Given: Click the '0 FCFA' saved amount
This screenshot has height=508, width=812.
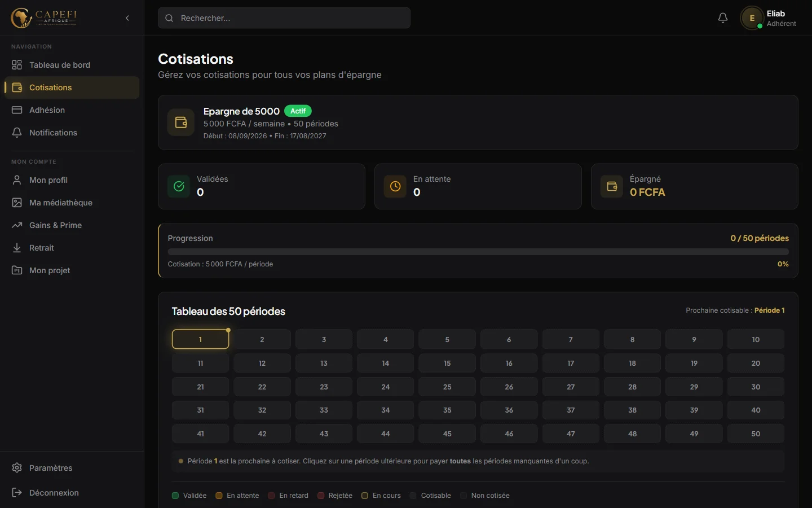Looking at the screenshot, I should point(647,192).
